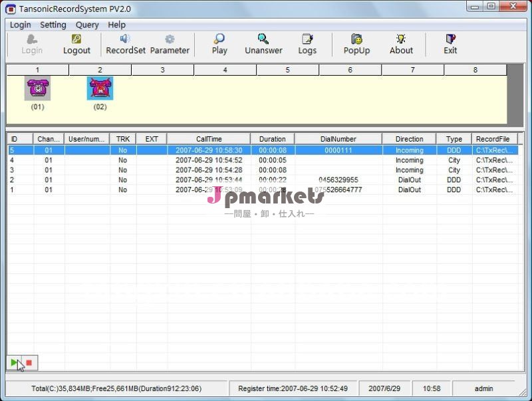
Task: Open the Help menu
Action: [x=117, y=25]
